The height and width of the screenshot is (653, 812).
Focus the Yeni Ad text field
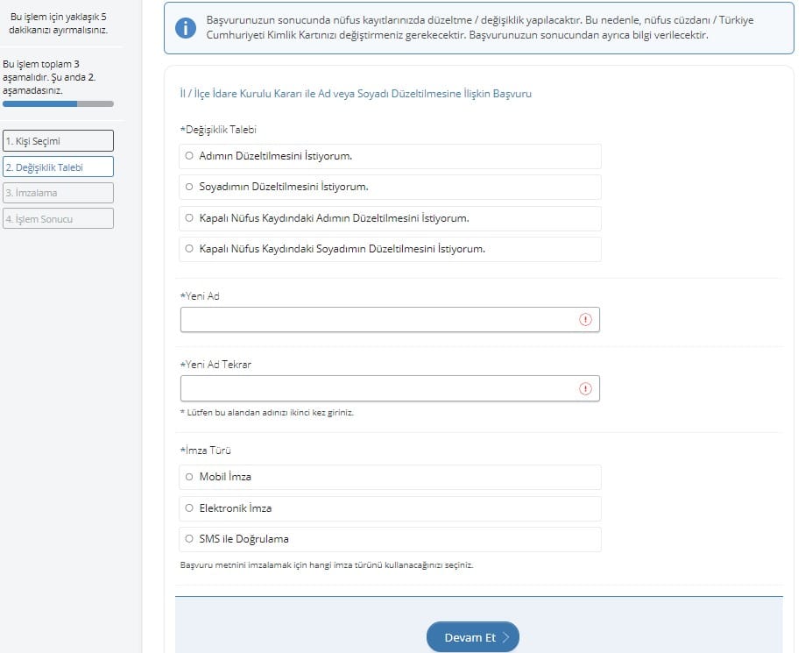378,320
